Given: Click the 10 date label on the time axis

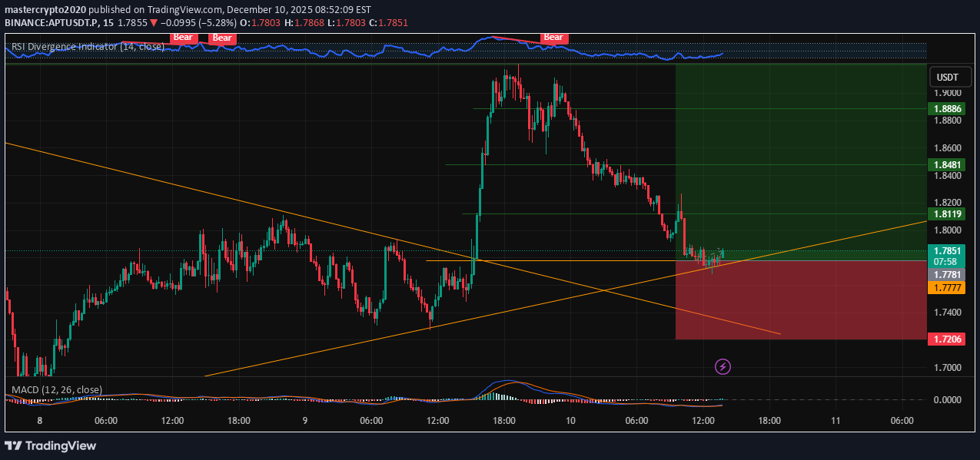Looking at the screenshot, I should click(570, 421).
